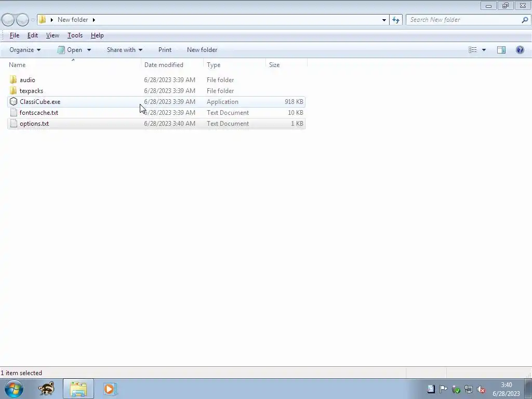
Task: Click the audio folder icon
Action: click(x=13, y=79)
